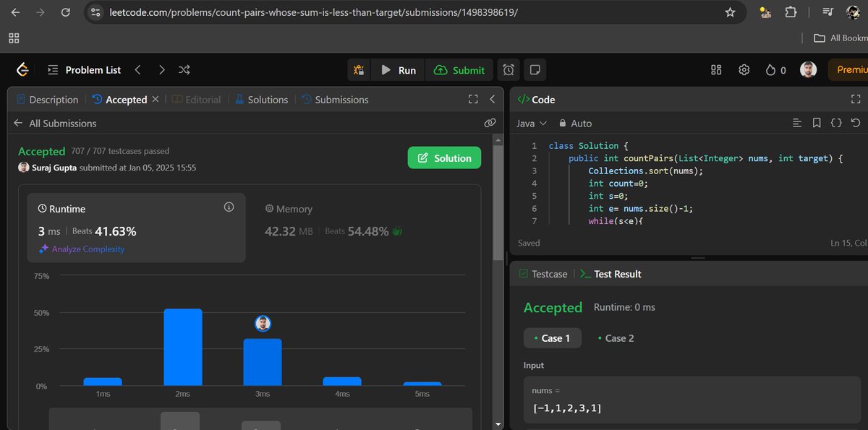
Task: Run the code
Action: pyautogui.click(x=399, y=70)
